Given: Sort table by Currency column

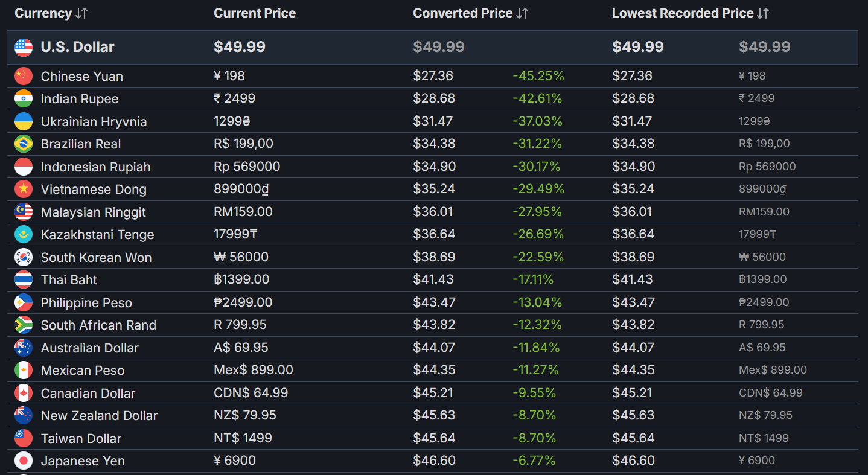Looking at the screenshot, I should [51, 13].
